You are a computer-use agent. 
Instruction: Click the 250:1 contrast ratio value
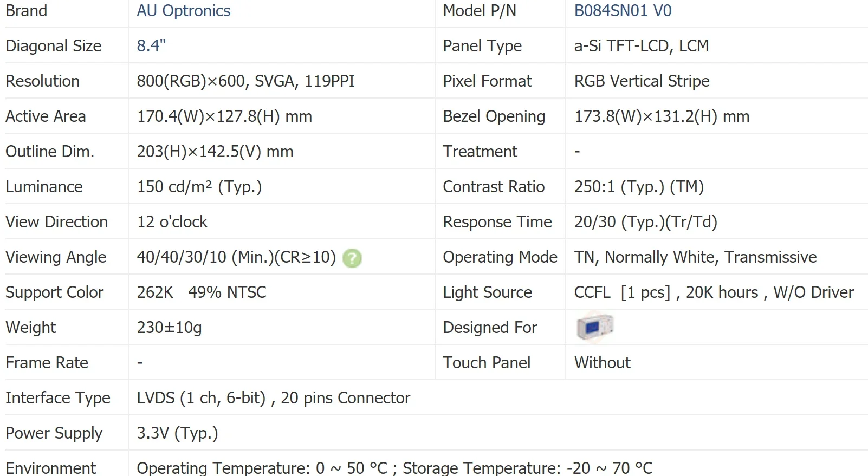click(639, 187)
